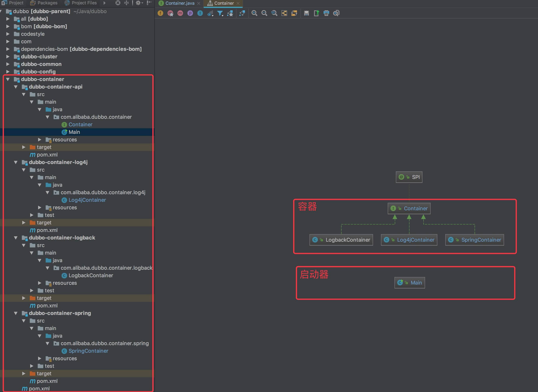The width and height of the screenshot is (538, 392).
Task: Expand the dubbo-common module
Action: click(x=8, y=64)
